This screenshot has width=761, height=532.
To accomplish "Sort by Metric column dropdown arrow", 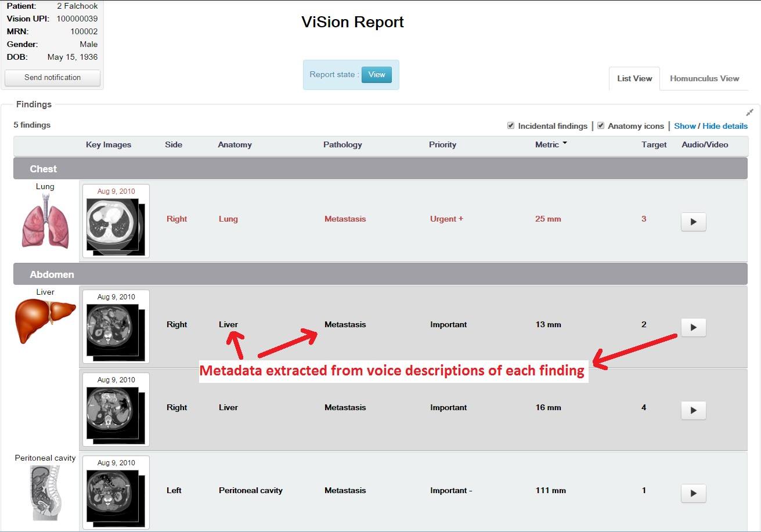I will coord(564,143).
